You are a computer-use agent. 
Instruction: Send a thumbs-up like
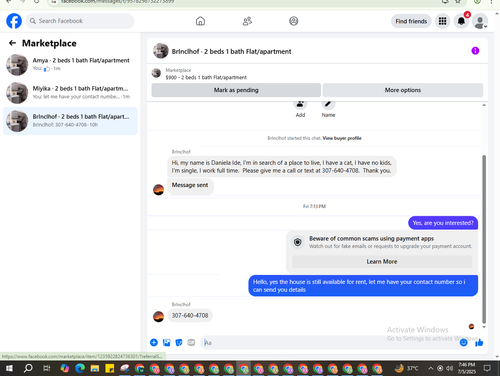point(479,342)
